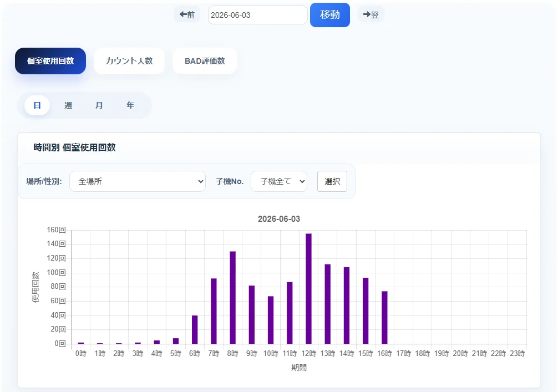This screenshot has height=392, width=558.
Task: Click the 7時 bar in chart
Action: pos(214,311)
